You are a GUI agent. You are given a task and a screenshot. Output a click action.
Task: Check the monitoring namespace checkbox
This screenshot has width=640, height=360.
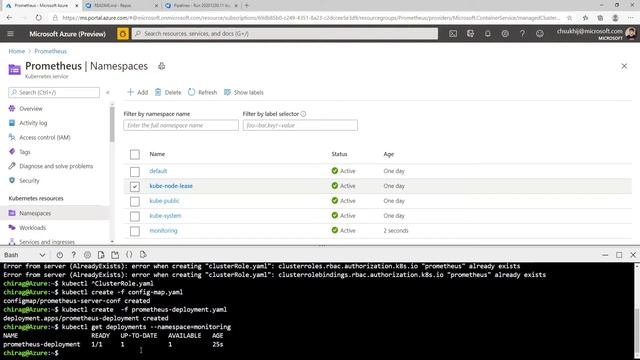(x=135, y=231)
